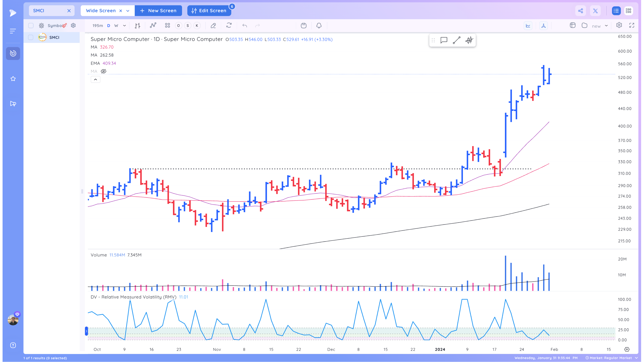Viewport: 644px width, 362px height.
Task: Expand the RMV indicator pane blue handle
Action: point(86,331)
